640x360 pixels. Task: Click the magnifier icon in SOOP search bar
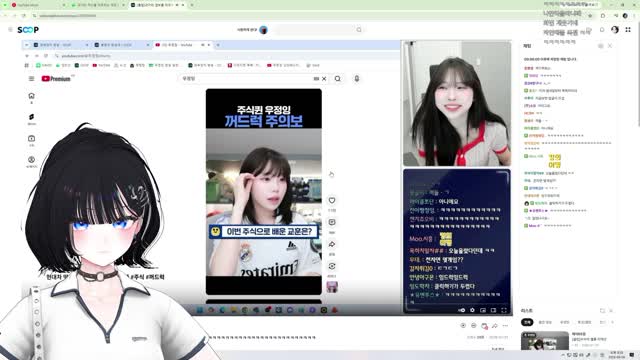359,29
